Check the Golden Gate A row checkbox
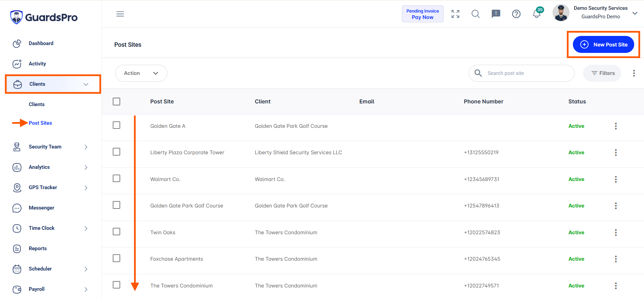Image resolution: width=644 pixels, height=299 pixels. tap(116, 125)
